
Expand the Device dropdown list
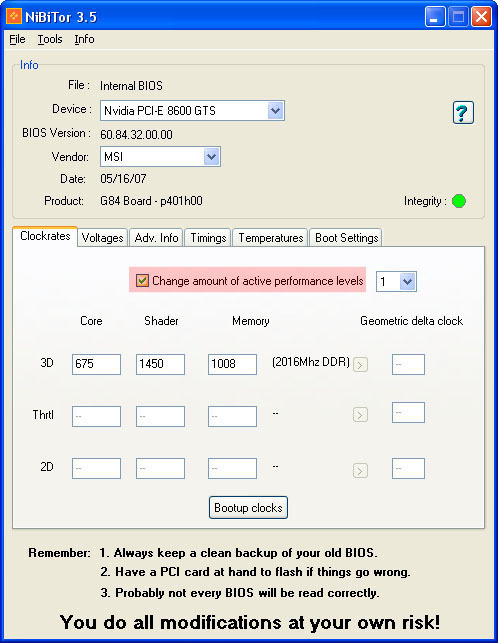pyautogui.click(x=275, y=110)
